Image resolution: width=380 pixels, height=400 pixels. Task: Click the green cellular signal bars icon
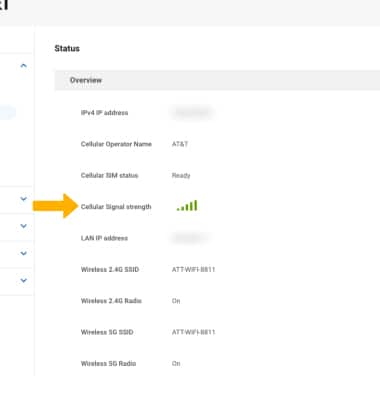(x=187, y=205)
